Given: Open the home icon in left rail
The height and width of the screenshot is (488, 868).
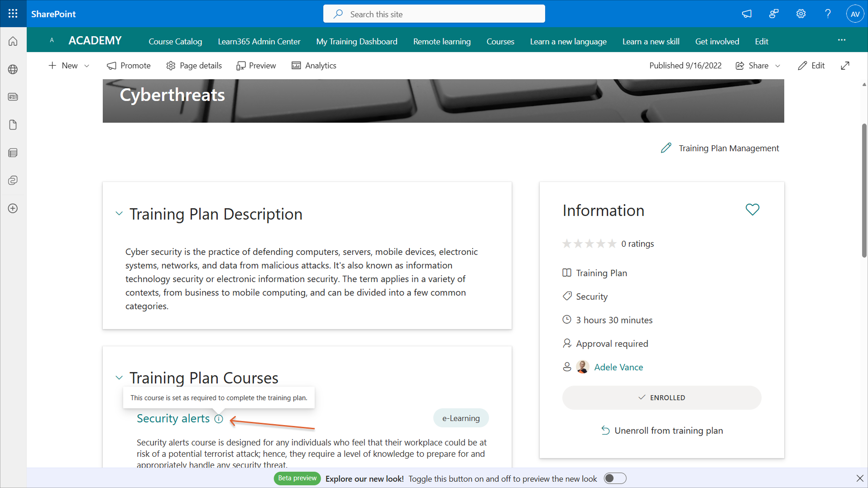Looking at the screenshot, I should (13, 41).
